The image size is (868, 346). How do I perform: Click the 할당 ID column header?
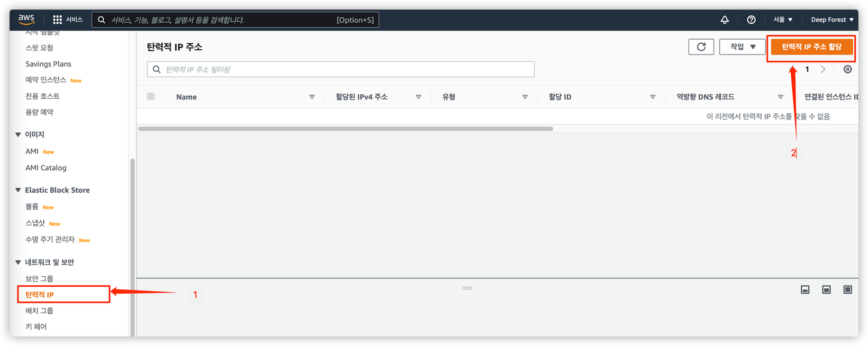coord(560,97)
